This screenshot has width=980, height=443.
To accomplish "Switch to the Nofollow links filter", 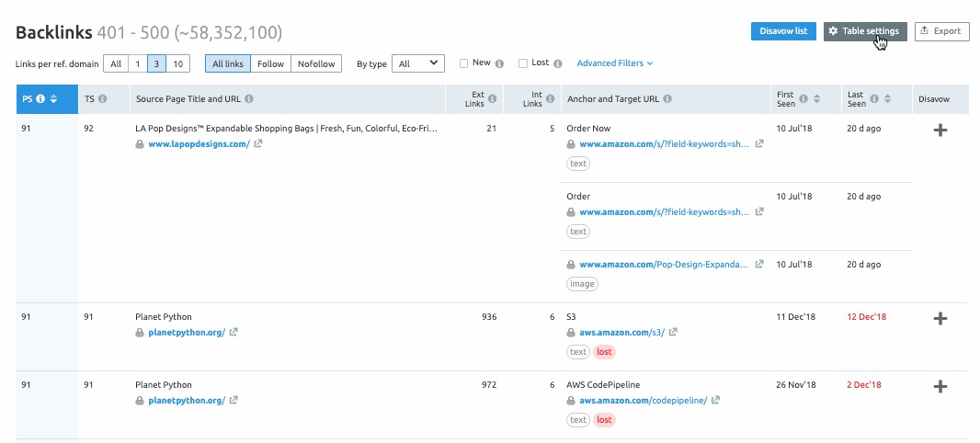I will (x=316, y=63).
